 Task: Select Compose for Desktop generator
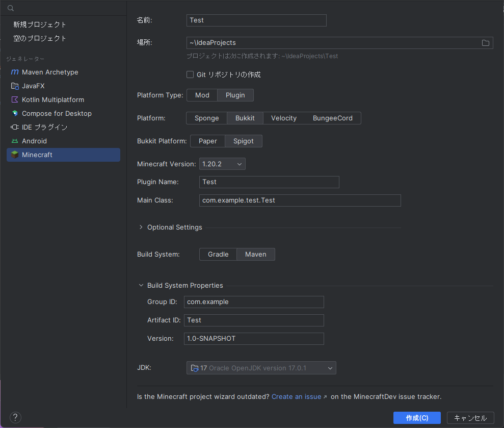pos(63,113)
